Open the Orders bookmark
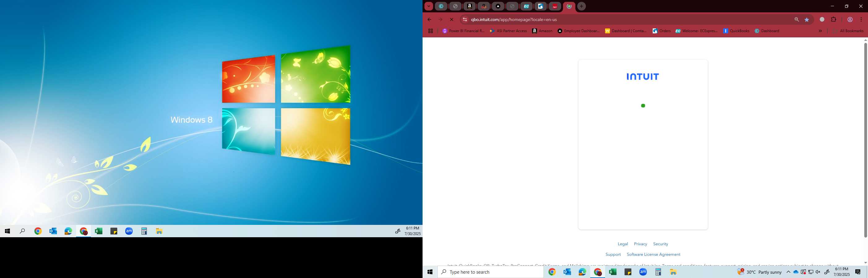This screenshot has width=868, height=278. click(x=661, y=31)
